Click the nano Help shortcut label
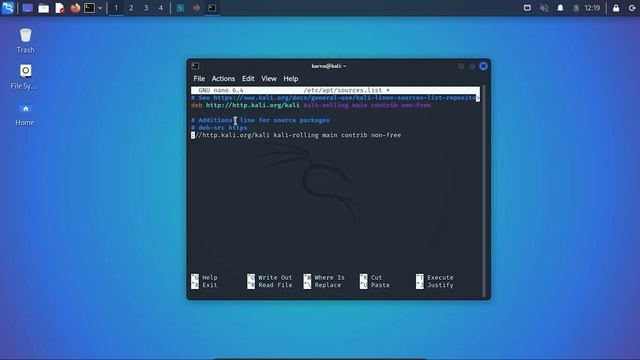The width and height of the screenshot is (640, 360). [x=210, y=278]
